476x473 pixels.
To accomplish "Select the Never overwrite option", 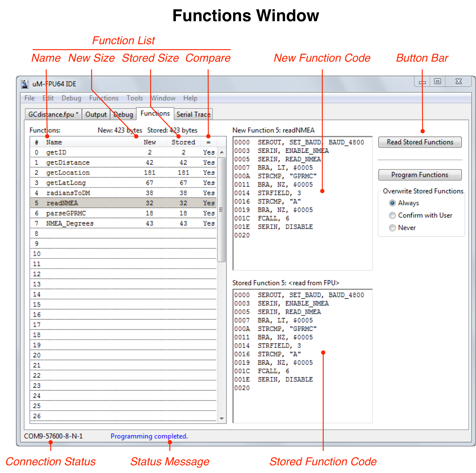I will click(x=402, y=227).
